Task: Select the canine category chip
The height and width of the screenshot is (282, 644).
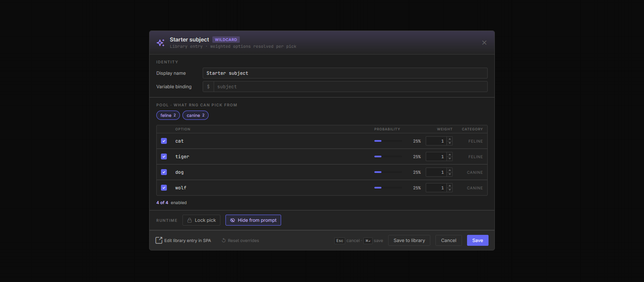Action: click(195, 115)
